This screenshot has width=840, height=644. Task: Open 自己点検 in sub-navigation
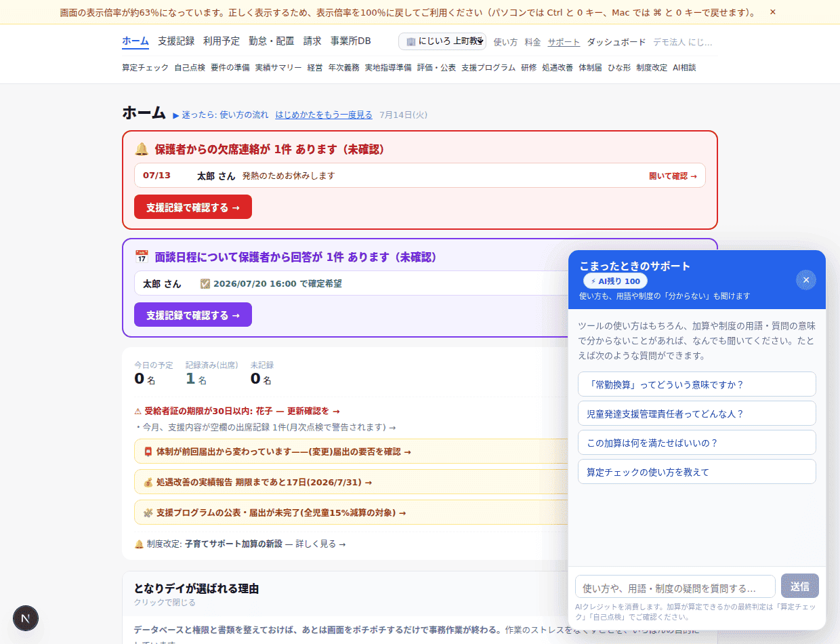(190, 68)
